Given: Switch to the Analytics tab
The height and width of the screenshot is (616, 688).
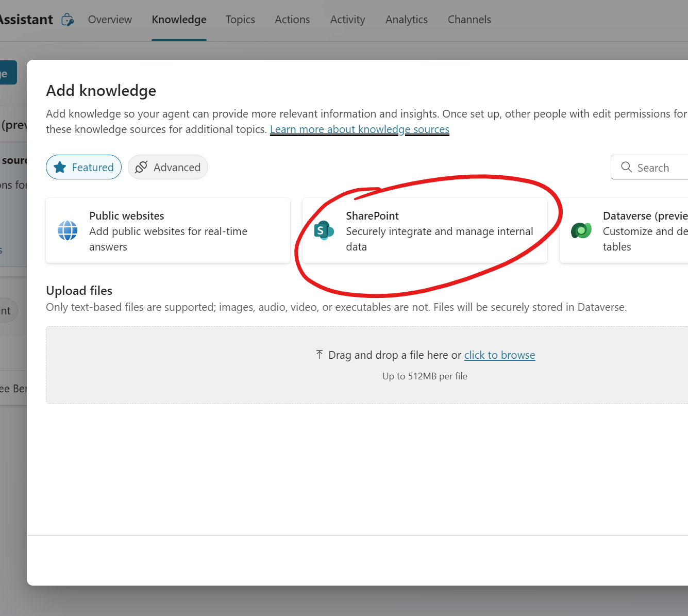Looking at the screenshot, I should pyautogui.click(x=406, y=20).
